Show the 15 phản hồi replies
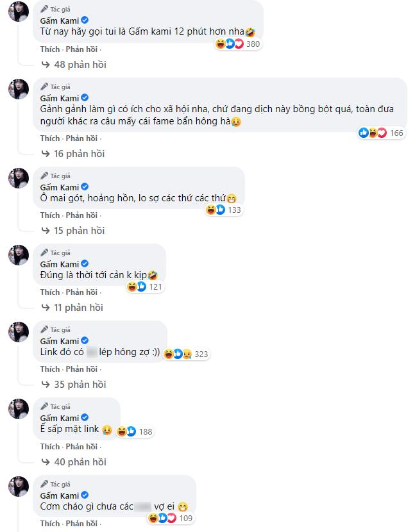Image resolution: width=415 pixels, height=532 pixels. point(74,231)
